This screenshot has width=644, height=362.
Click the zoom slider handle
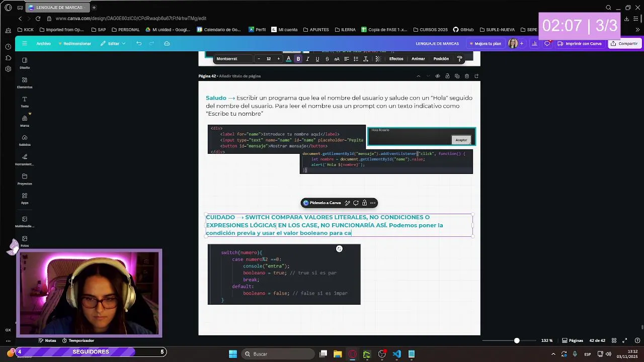point(517,341)
